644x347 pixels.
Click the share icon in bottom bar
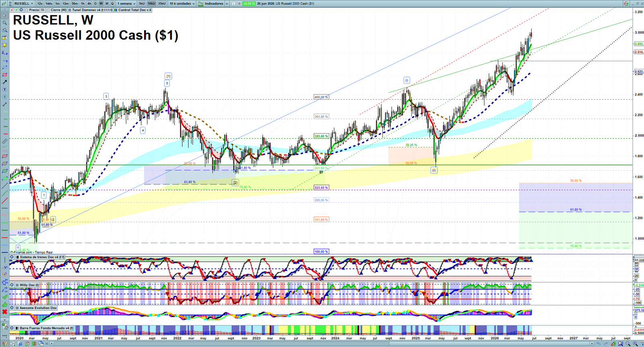pos(12,343)
